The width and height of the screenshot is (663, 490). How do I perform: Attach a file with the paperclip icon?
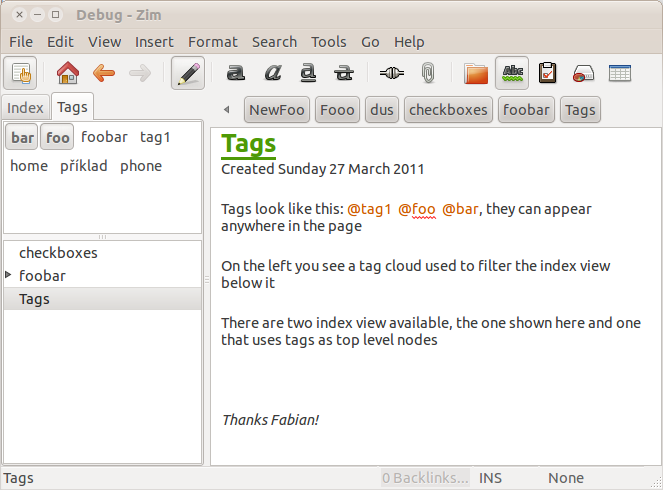pos(427,73)
